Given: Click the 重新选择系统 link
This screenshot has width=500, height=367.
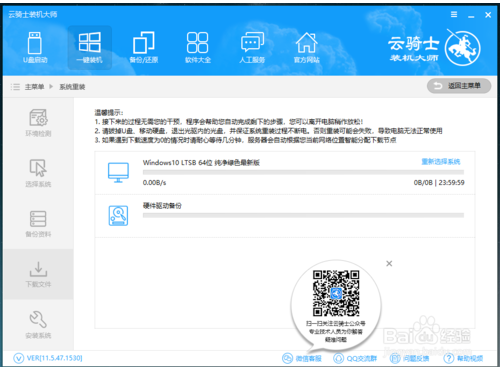Looking at the screenshot, I should tap(441, 162).
